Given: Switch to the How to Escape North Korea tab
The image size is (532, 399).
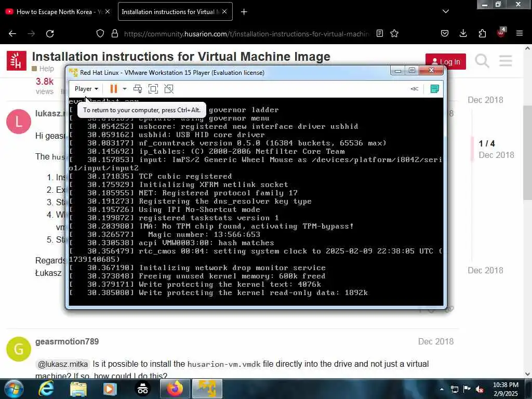Looking at the screenshot, I should tap(54, 12).
